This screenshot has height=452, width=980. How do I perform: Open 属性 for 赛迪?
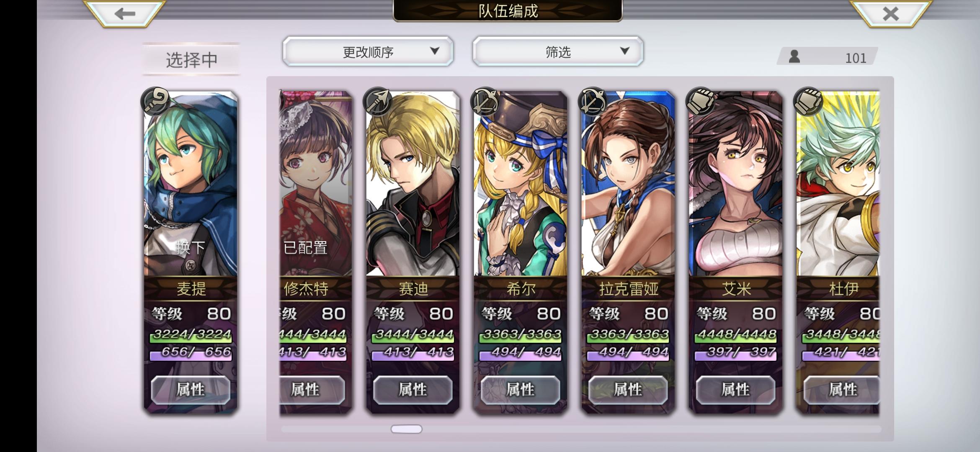pos(413,390)
